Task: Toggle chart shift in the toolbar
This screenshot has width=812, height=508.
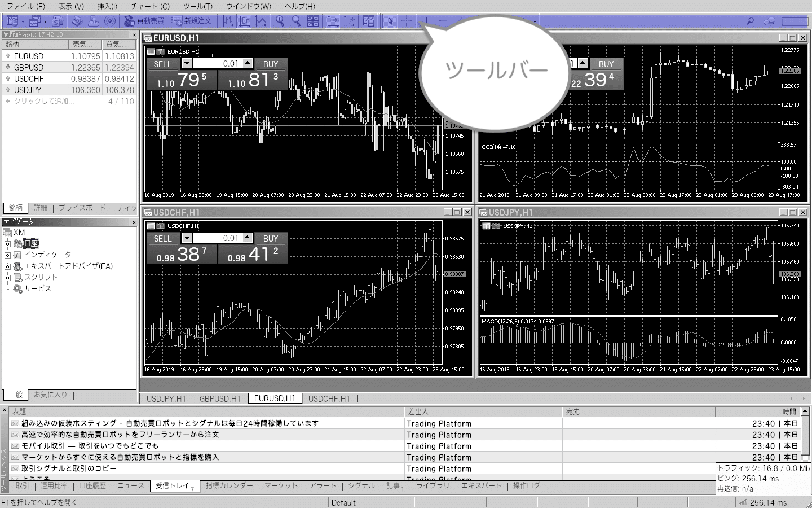Action: (350, 21)
